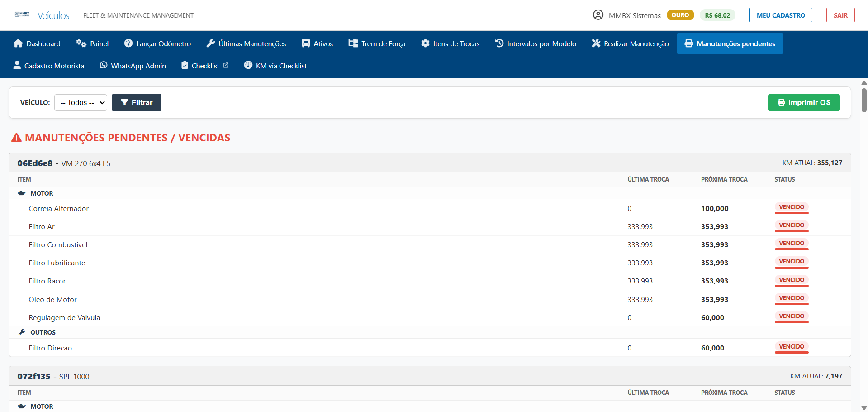The image size is (868, 412).
Task: Click the Realizar Manutenção tools icon
Action: (x=596, y=43)
